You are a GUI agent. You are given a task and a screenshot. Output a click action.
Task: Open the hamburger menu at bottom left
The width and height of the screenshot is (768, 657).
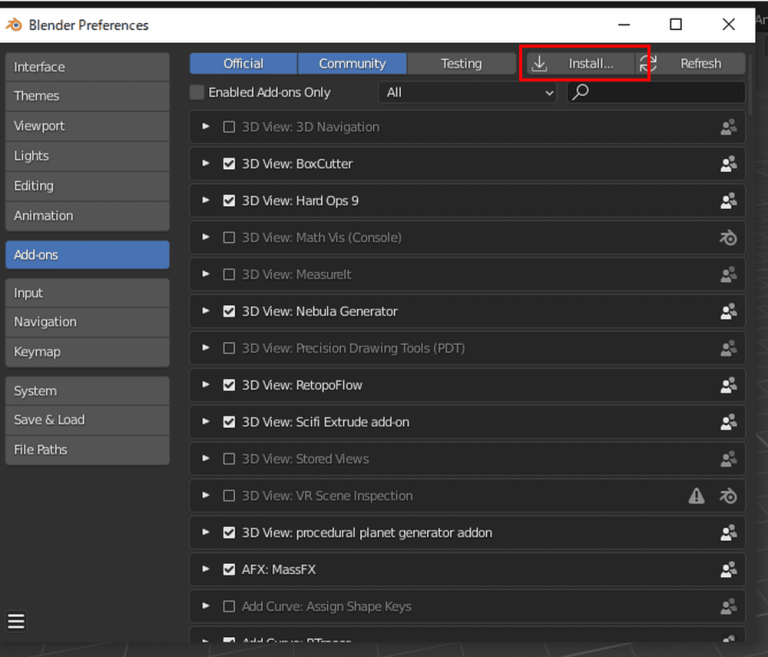[x=16, y=621]
